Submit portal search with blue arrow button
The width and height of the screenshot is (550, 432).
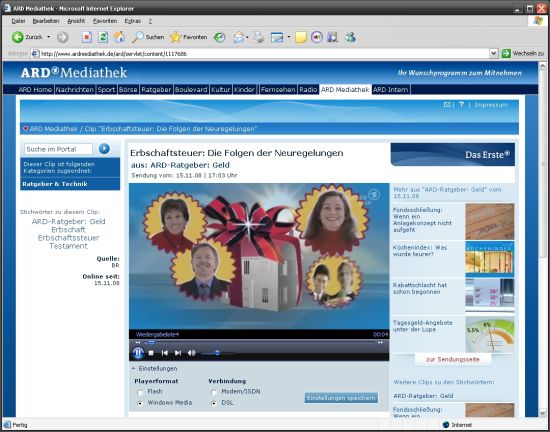click(x=104, y=149)
